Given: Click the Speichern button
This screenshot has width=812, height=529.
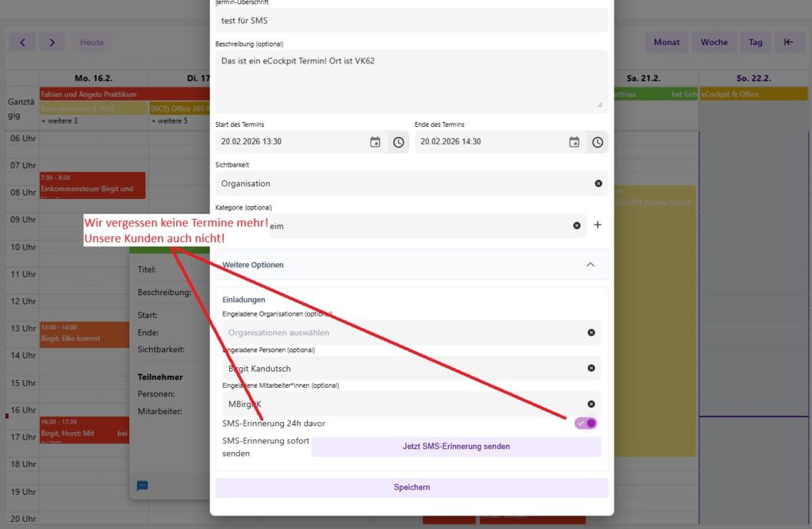Looking at the screenshot, I should pos(412,487).
